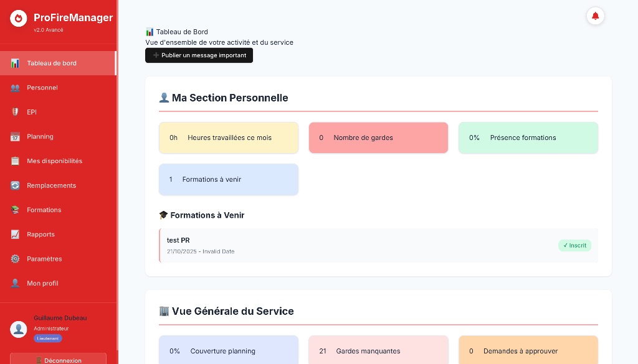Select the Remplacements swap icon
638x364 pixels.
tap(15, 185)
